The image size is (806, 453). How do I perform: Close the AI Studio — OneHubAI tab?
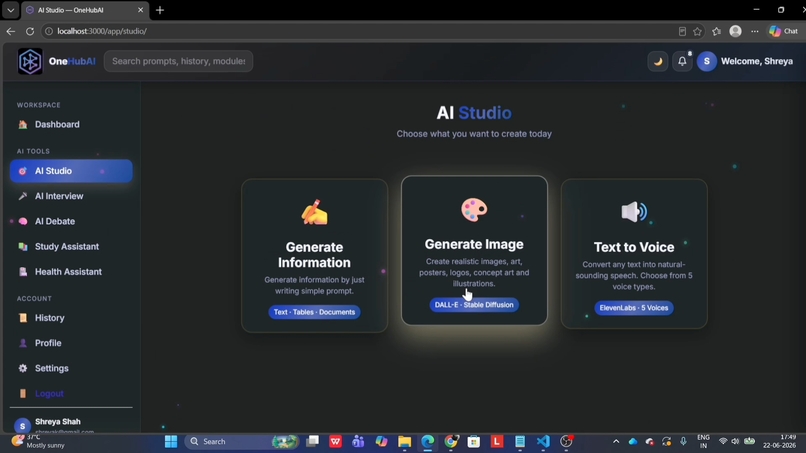click(x=140, y=10)
